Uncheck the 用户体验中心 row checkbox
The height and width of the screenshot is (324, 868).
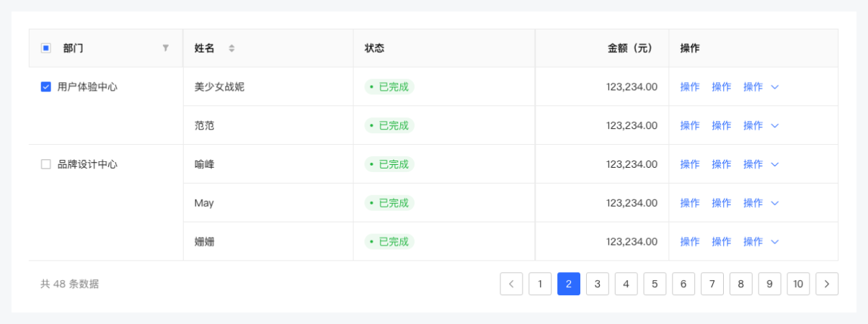(46, 87)
